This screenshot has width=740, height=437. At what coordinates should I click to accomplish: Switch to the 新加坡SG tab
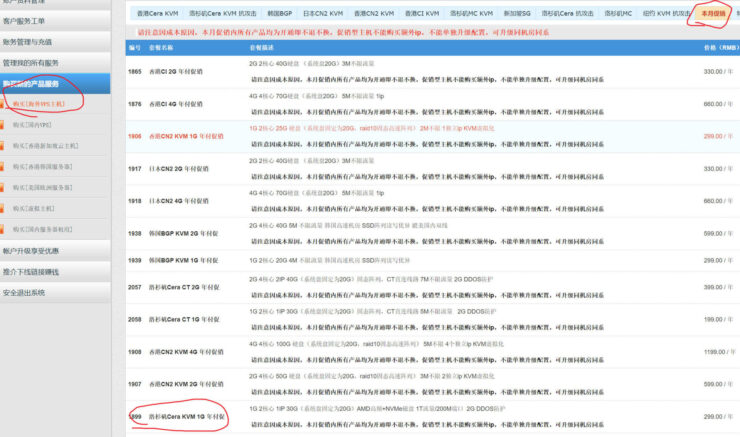pyautogui.click(x=517, y=13)
